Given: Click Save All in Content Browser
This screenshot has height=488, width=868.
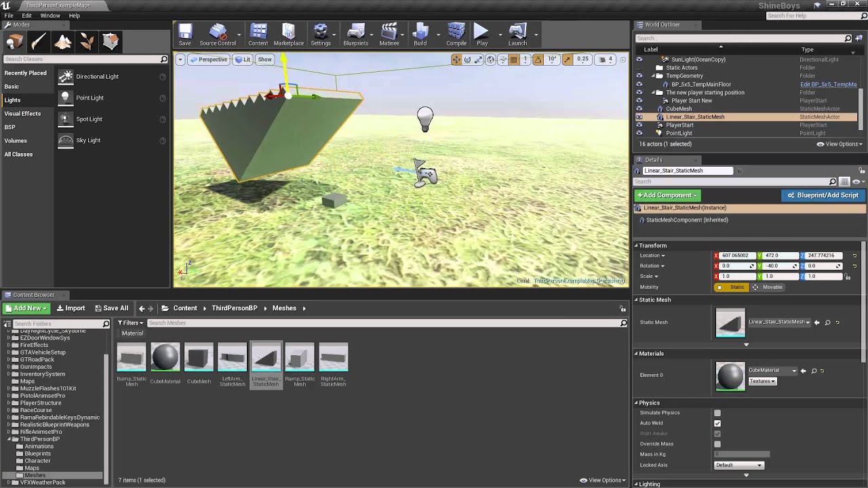Looking at the screenshot, I should coord(111,308).
